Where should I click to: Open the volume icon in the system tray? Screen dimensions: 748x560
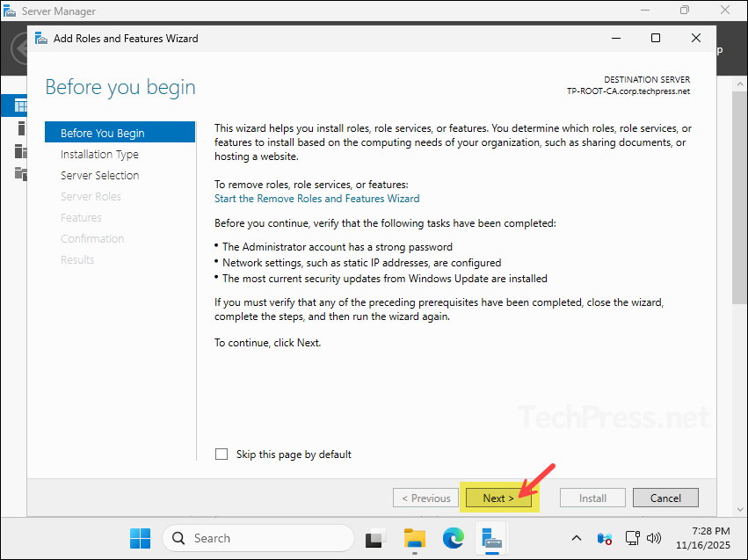(x=654, y=537)
